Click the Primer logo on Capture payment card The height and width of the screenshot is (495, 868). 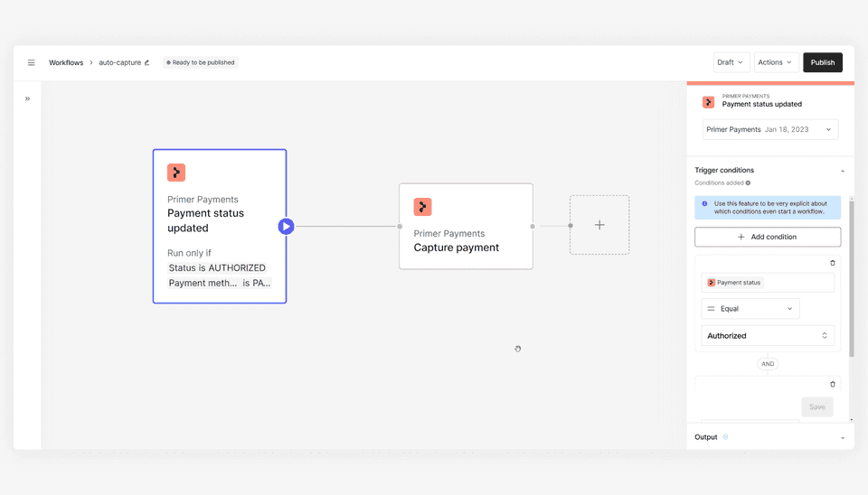422,207
